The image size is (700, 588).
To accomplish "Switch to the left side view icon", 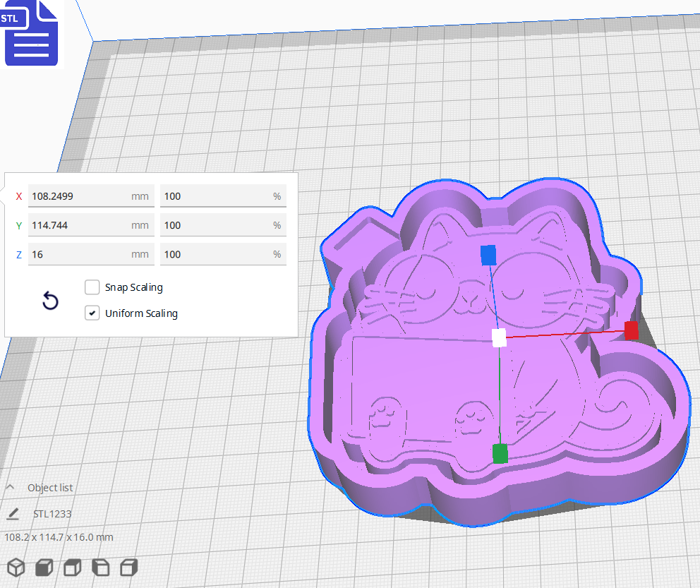I will 99,568.
